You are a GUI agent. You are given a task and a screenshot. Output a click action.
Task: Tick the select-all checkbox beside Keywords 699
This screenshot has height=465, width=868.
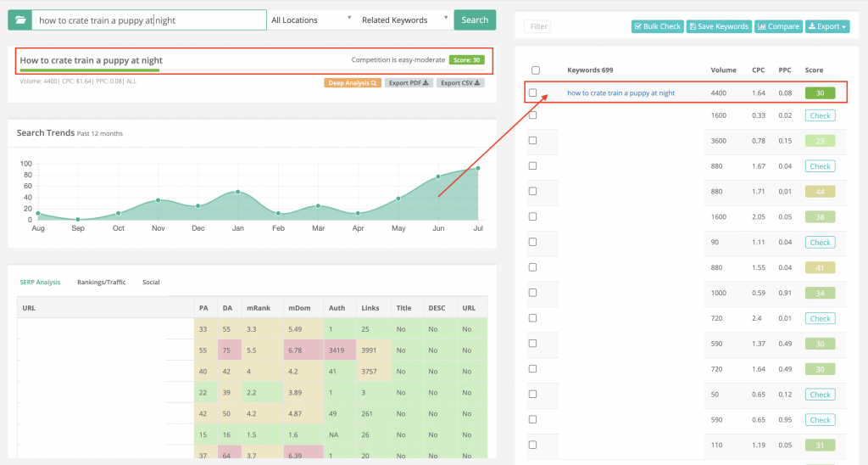pos(536,70)
